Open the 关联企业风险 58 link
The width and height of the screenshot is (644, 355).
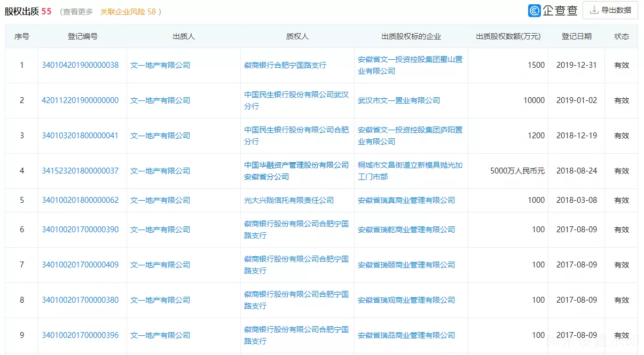(x=128, y=11)
